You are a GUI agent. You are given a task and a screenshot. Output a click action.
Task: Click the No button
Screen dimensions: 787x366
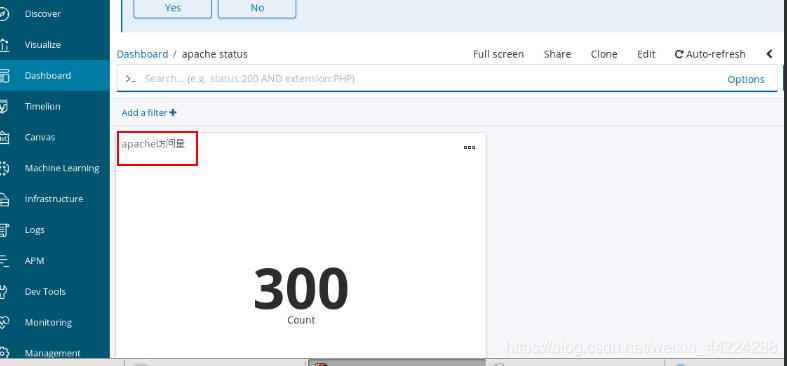click(257, 8)
